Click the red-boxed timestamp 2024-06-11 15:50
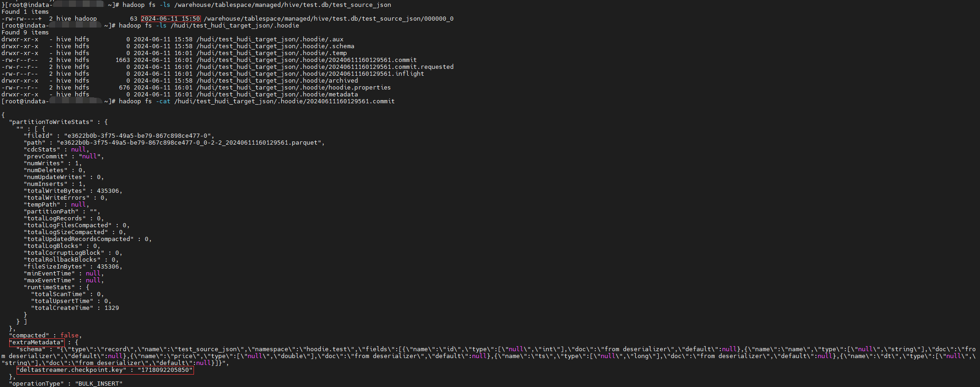This screenshot has height=387, width=980. pyautogui.click(x=171, y=19)
